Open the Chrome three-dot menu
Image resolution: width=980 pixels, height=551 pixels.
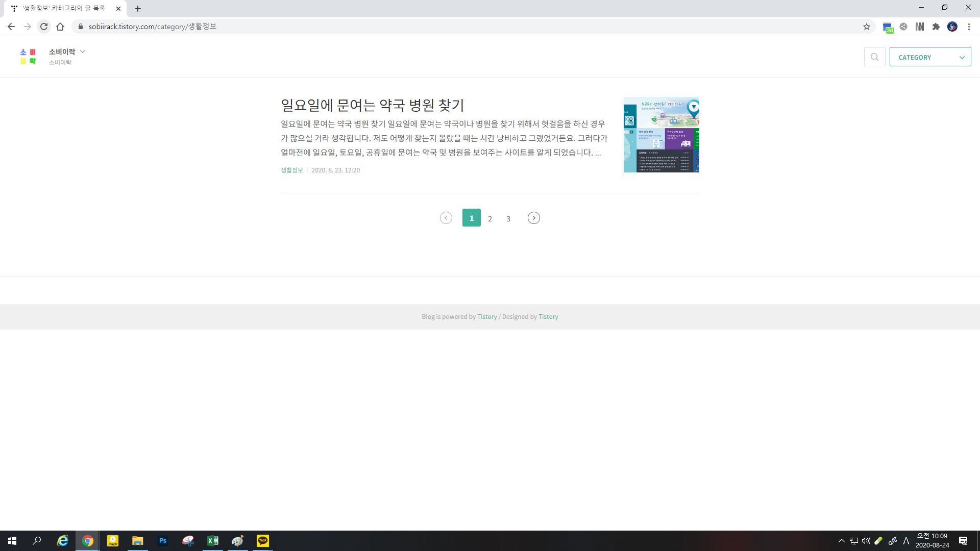point(969,27)
